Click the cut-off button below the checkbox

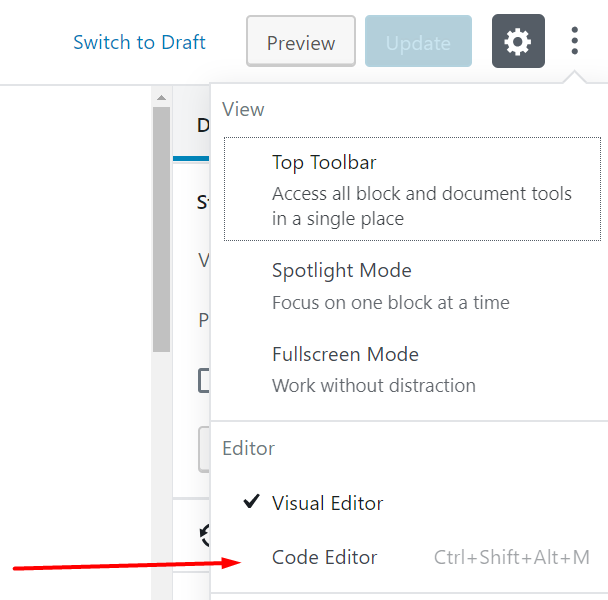(x=204, y=449)
